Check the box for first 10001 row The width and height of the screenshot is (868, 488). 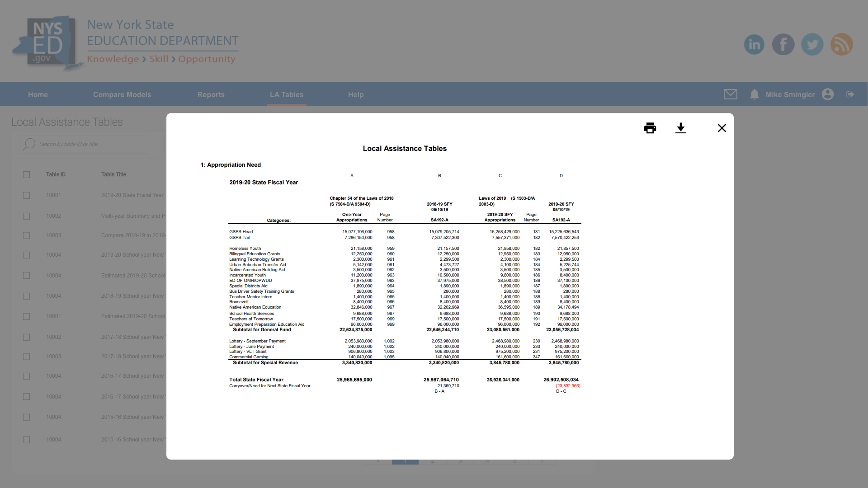(27, 195)
